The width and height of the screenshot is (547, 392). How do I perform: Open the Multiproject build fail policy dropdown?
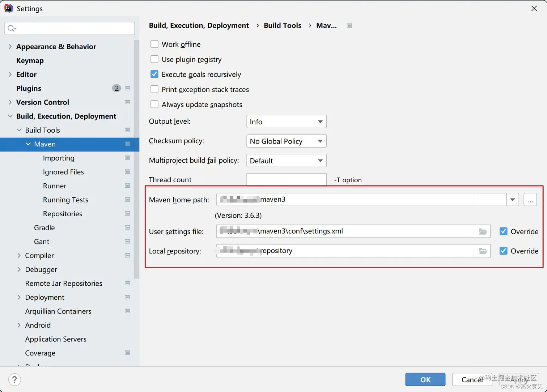[x=287, y=161]
